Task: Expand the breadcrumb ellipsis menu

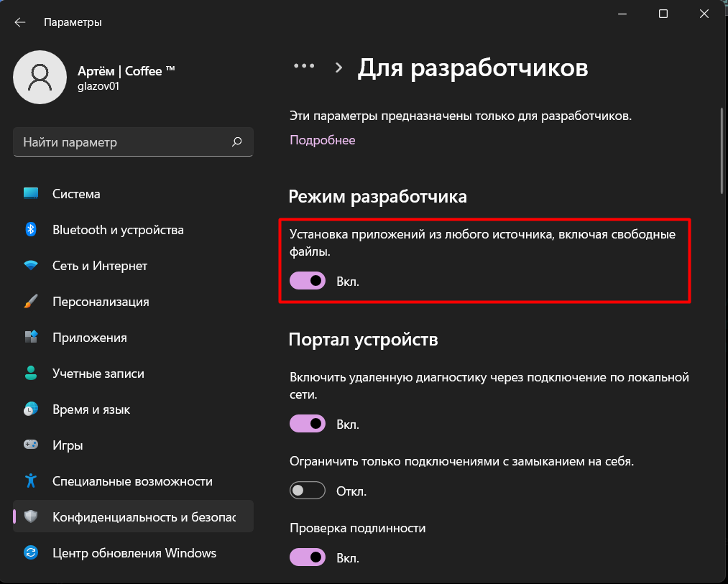Action: 304,65
